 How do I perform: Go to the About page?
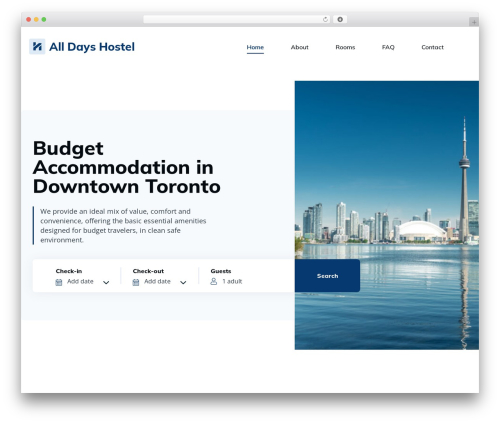pos(299,47)
